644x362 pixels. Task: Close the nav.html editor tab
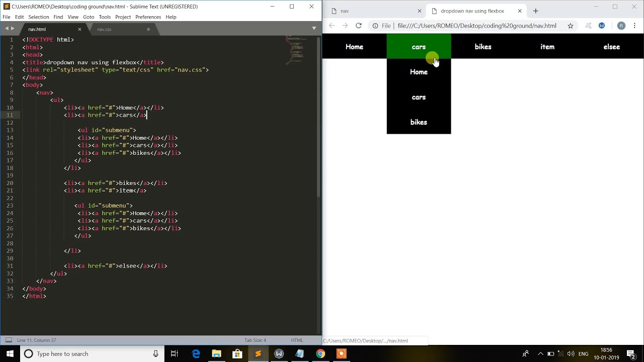pos(79,29)
